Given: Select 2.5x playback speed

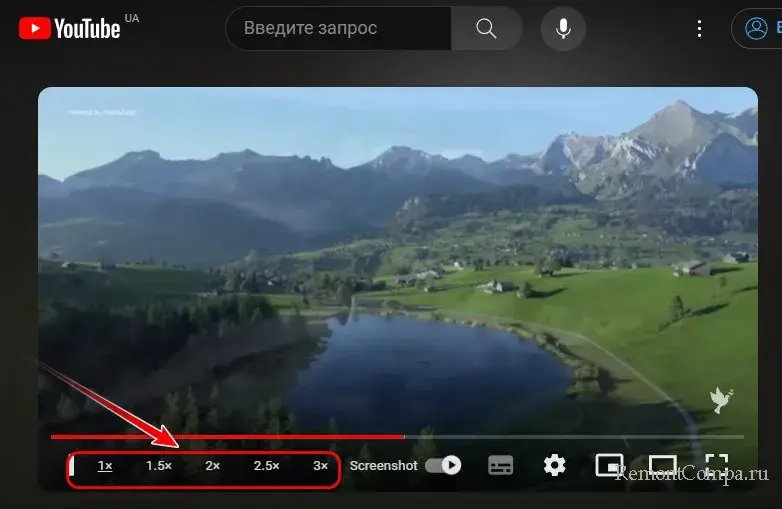Looking at the screenshot, I should click(267, 466).
